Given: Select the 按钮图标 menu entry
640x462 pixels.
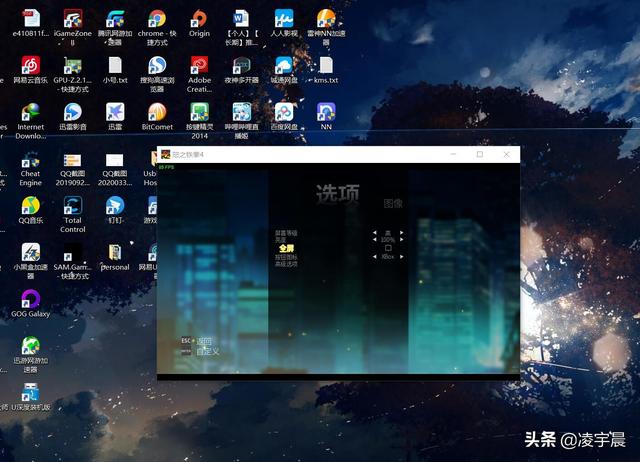Looking at the screenshot, I should (x=286, y=258).
